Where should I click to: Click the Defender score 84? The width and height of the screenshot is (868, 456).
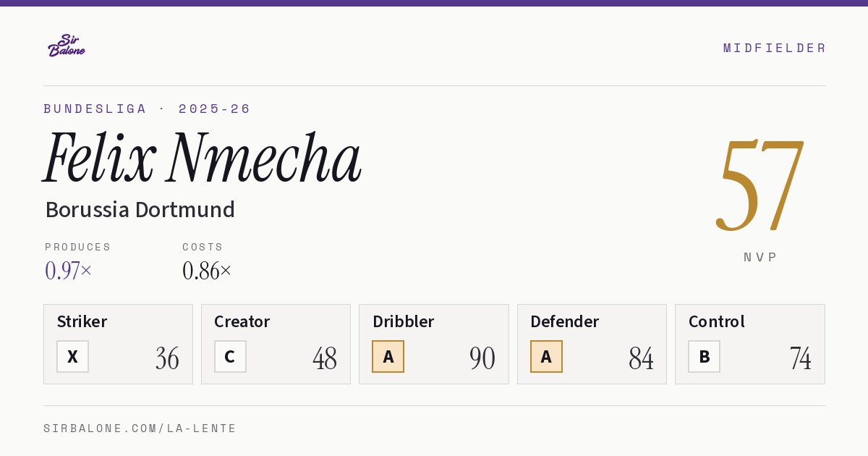click(641, 358)
